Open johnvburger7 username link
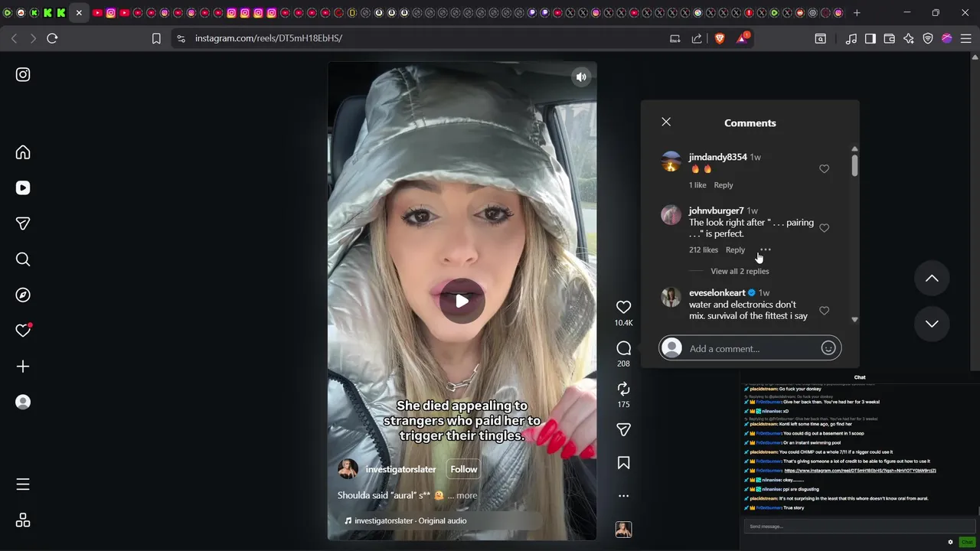This screenshot has height=551, width=980. 716,210
